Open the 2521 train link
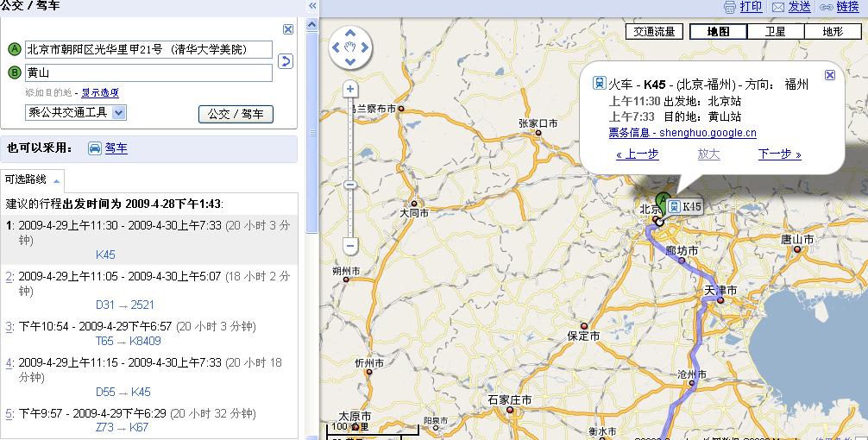This screenshot has width=868, height=440. pyautogui.click(x=142, y=305)
